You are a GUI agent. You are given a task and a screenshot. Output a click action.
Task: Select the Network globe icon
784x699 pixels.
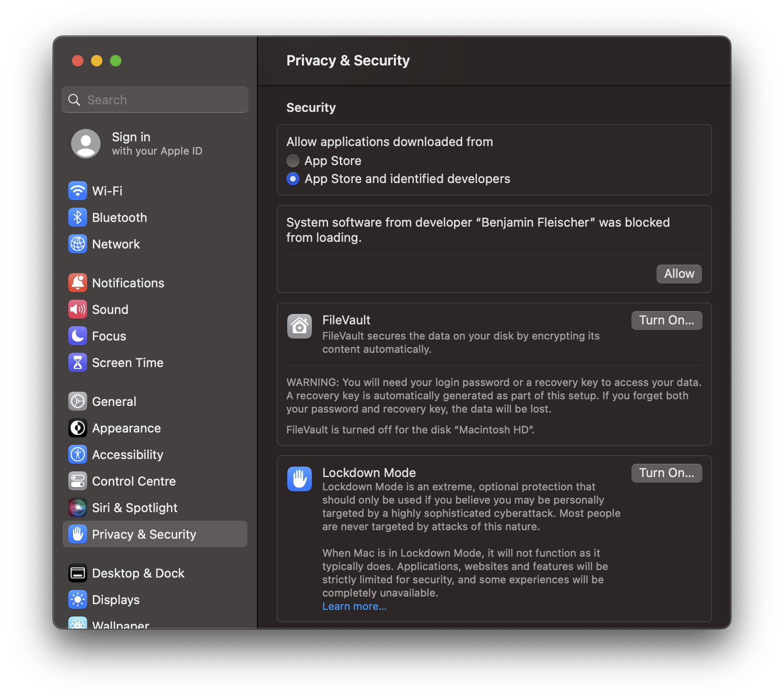click(x=78, y=244)
